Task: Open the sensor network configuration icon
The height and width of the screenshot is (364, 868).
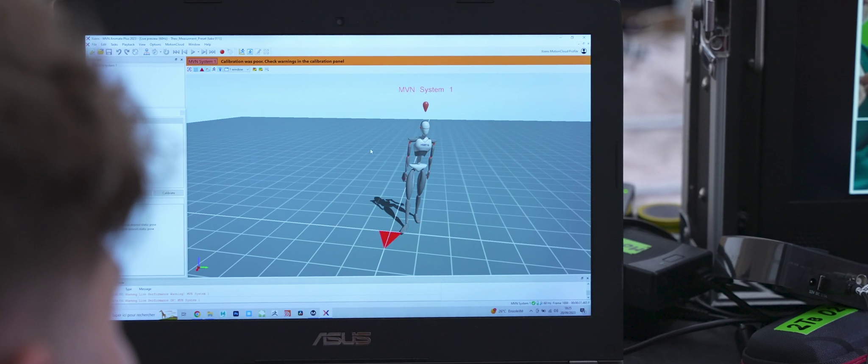Action: [x=147, y=52]
